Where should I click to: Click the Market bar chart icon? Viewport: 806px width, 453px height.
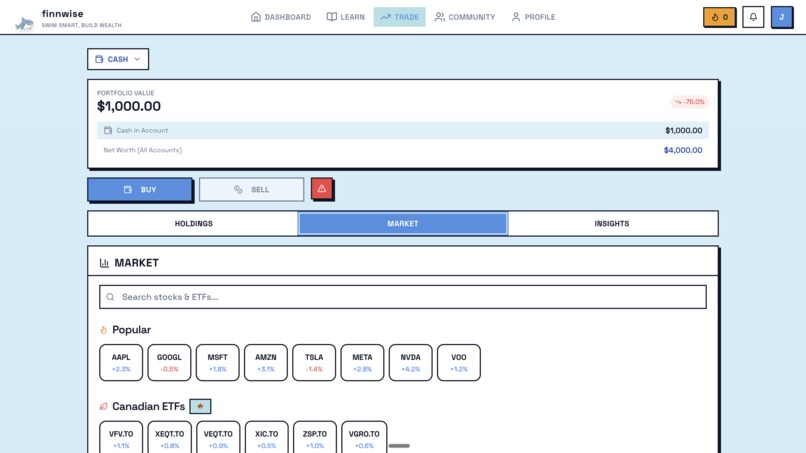(x=104, y=263)
